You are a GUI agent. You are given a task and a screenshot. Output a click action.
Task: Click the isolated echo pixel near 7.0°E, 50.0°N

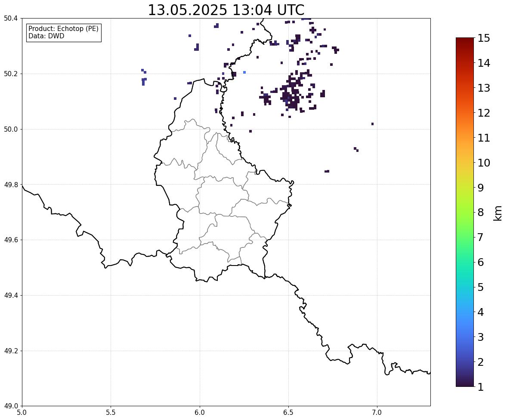[x=372, y=124]
